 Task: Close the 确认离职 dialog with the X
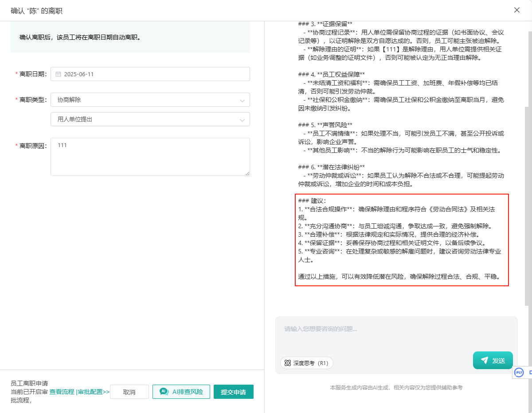coord(516,10)
